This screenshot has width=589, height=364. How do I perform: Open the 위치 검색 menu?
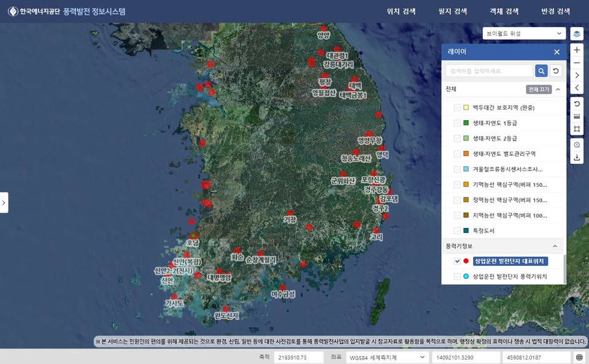pos(401,12)
